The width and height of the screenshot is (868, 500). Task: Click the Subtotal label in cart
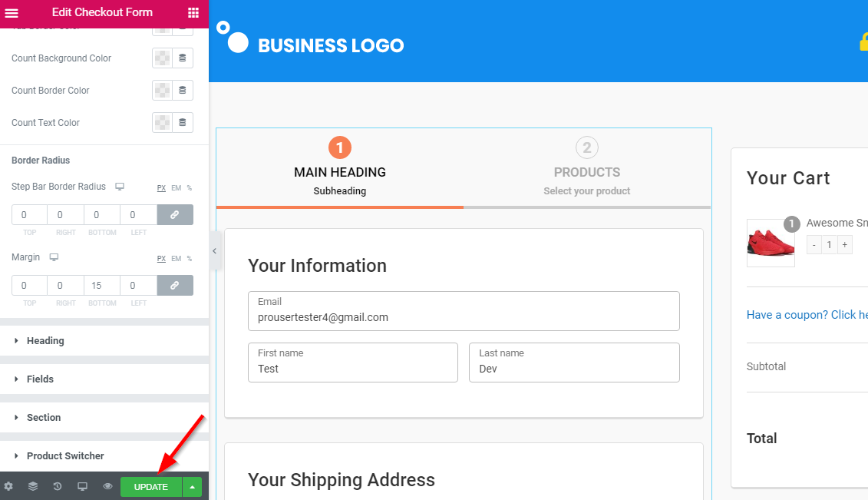pos(766,366)
